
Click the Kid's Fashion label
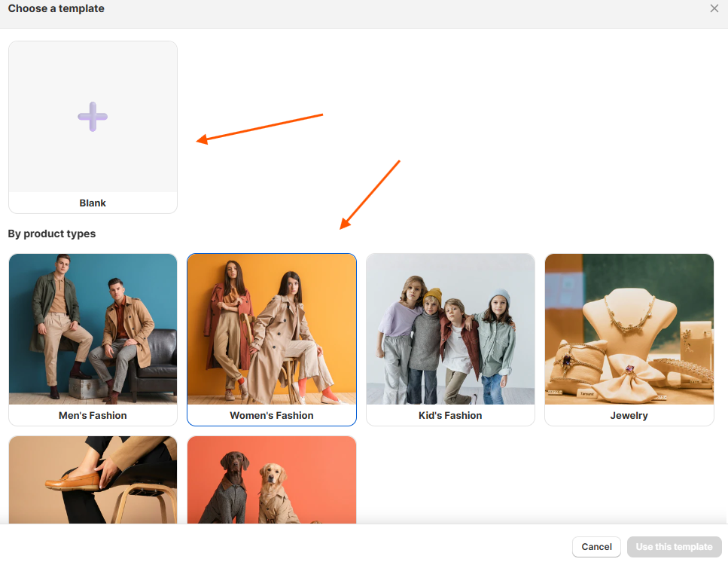(x=450, y=415)
